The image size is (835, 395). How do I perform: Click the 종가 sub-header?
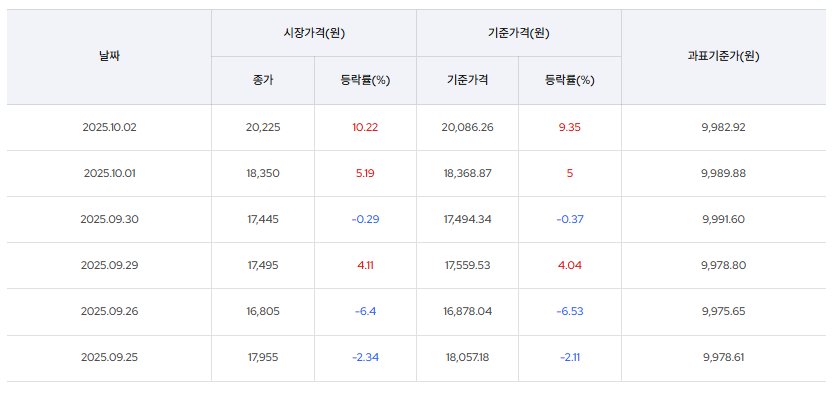tap(263, 80)
